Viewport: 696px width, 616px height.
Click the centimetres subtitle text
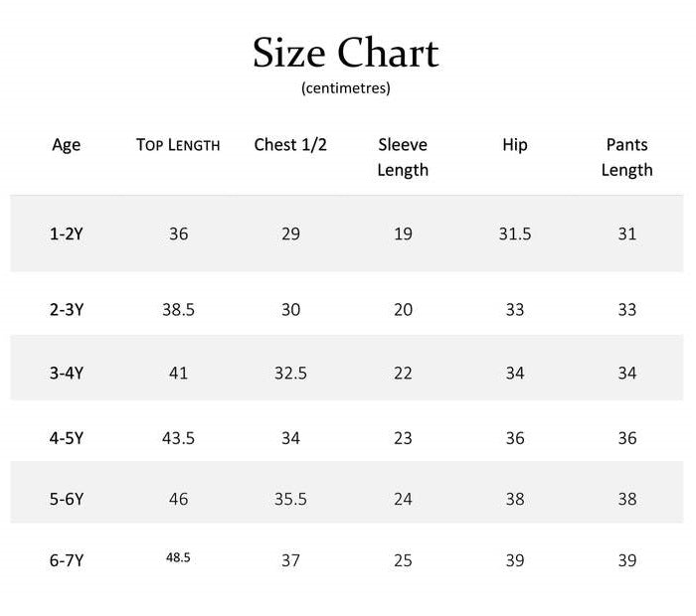(345, 88)
